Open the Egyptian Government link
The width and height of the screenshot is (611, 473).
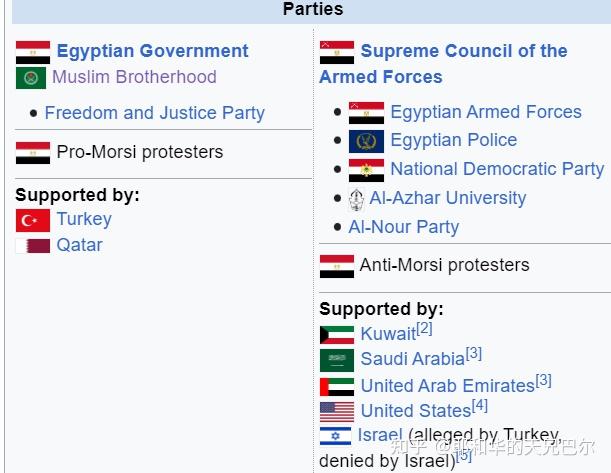click(x=152, y=51)
